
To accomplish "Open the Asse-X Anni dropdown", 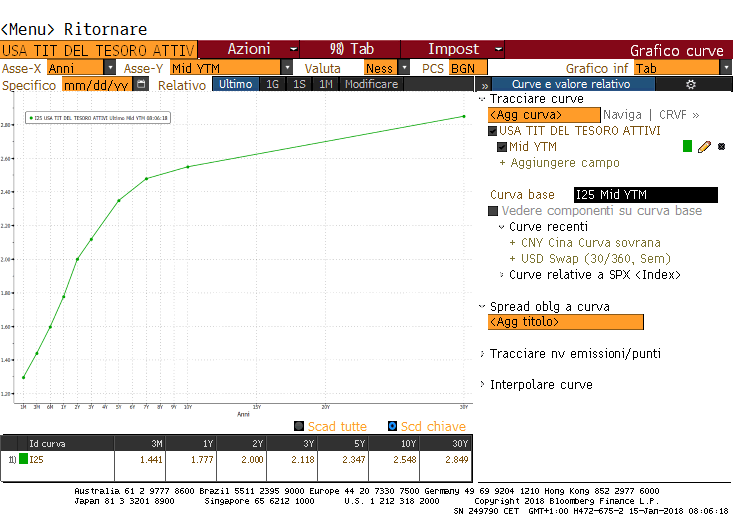I will 109,68.
